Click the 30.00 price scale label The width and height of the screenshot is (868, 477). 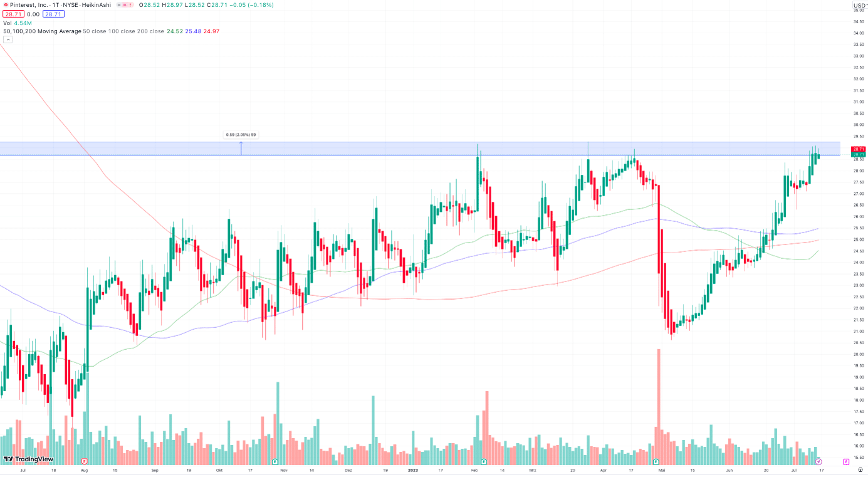click(859, 125)
